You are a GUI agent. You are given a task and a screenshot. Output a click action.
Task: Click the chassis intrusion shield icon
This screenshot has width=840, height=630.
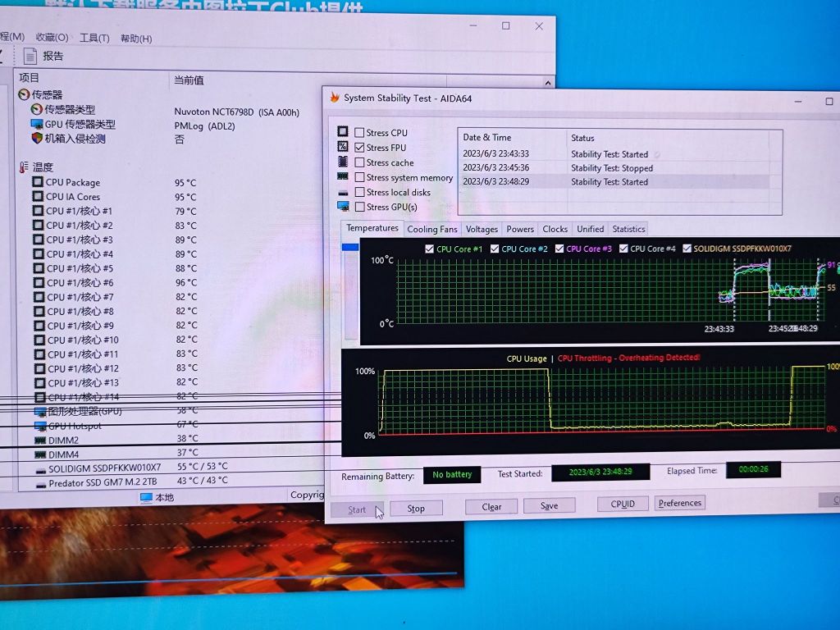(36, 139)
